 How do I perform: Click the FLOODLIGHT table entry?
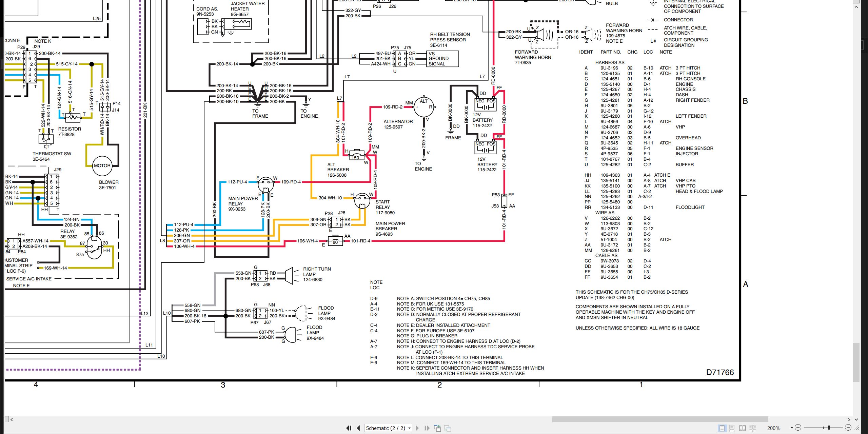[690, 207]
